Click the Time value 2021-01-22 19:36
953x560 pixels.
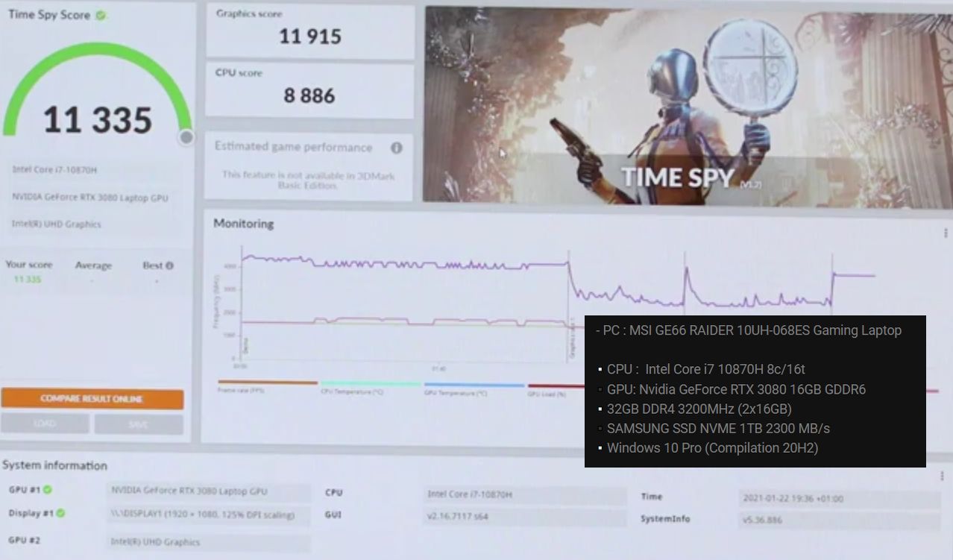click(840, 498)
